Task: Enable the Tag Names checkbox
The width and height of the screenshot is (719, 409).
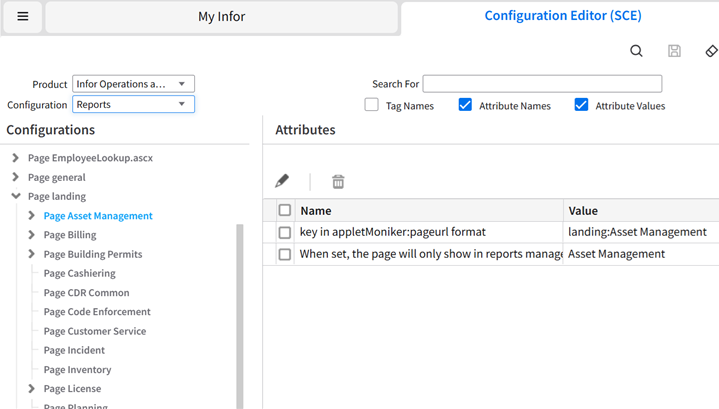Action: (x=371, y=105)
